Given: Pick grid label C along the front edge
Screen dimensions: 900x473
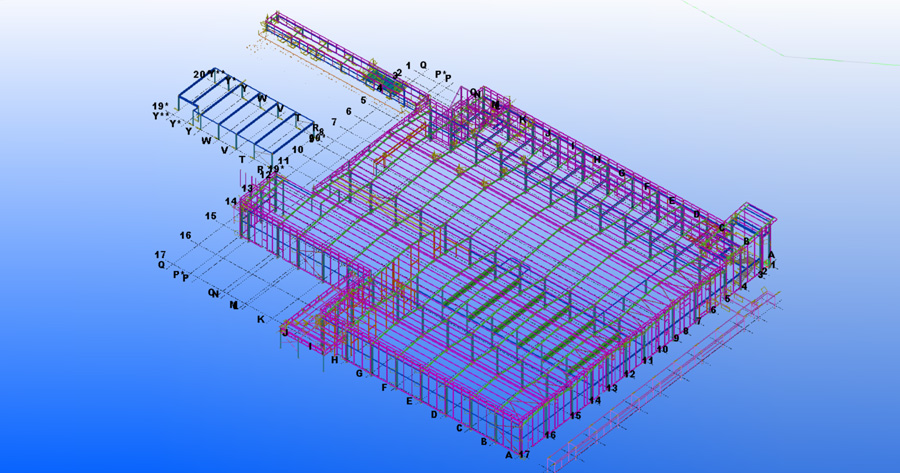Looking at the screenshot, I should click(x=459, y=428).
